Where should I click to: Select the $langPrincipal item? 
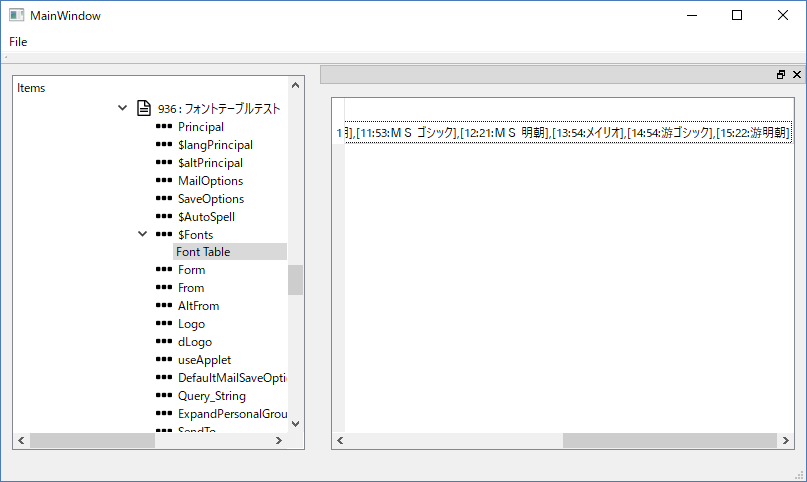[x=215, y=145]
